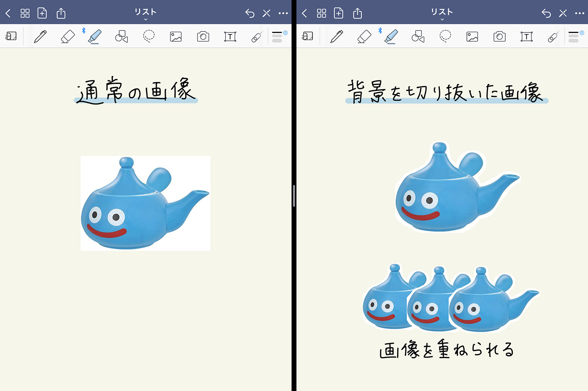Select the Eraser tool in right window
The height and width of the screenshot is (391, 588).
click(x=364, y=36)
